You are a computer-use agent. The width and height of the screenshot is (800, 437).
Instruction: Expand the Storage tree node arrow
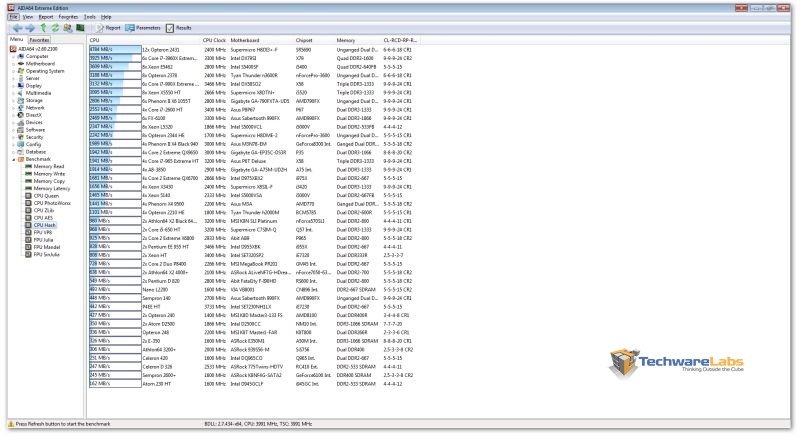tap(14, 100)
